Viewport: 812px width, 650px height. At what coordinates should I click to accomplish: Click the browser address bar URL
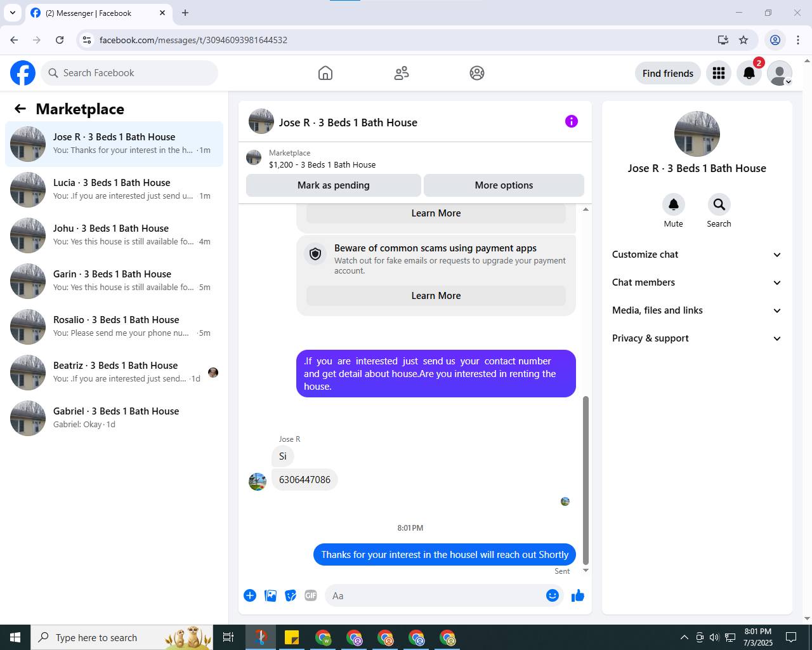(193, 40)
